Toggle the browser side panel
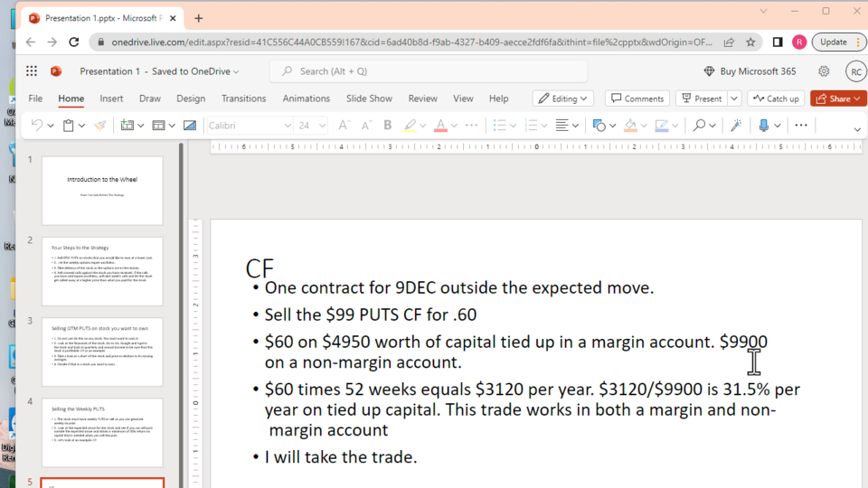The image size is (868, 488). click(x=778, y=42)
